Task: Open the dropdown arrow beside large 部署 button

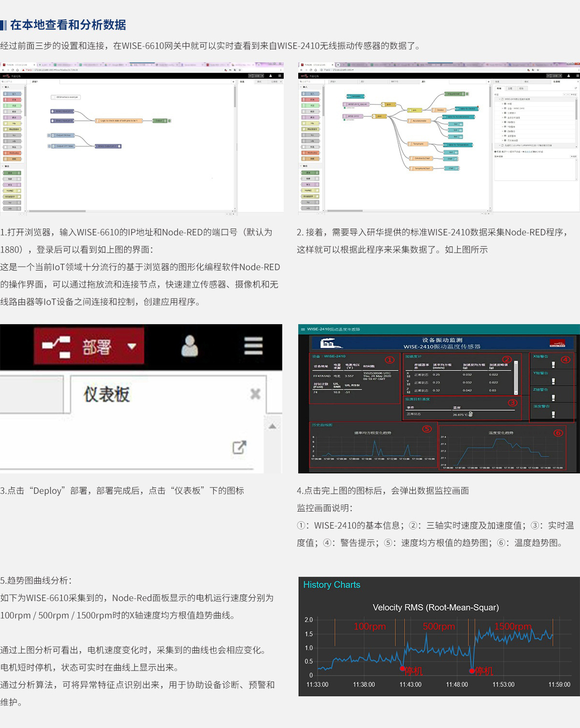Action: (131, 346)
